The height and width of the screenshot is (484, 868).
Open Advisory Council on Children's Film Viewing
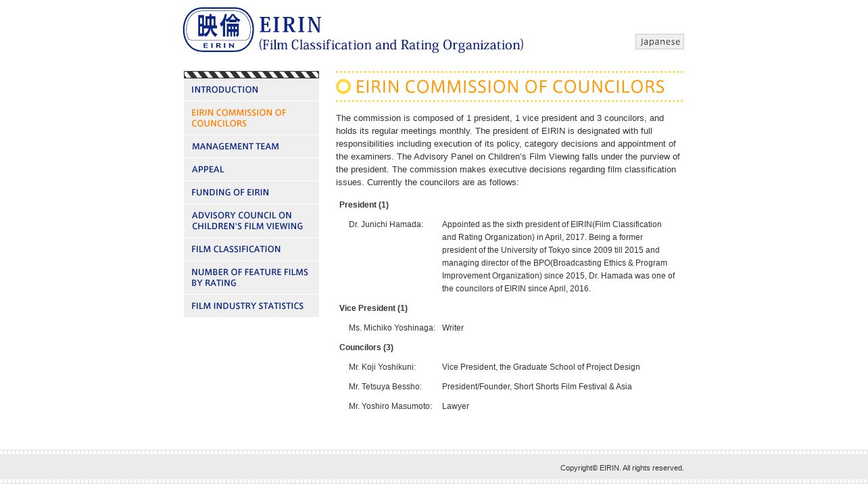tap(251, 221)
